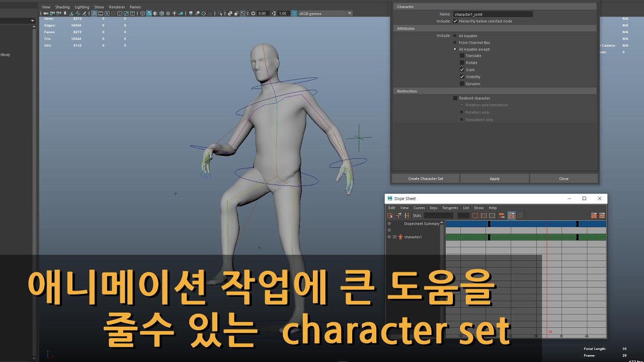Click the gamma icon beside 1.00

pyautogui.click(x=274, y=14)
